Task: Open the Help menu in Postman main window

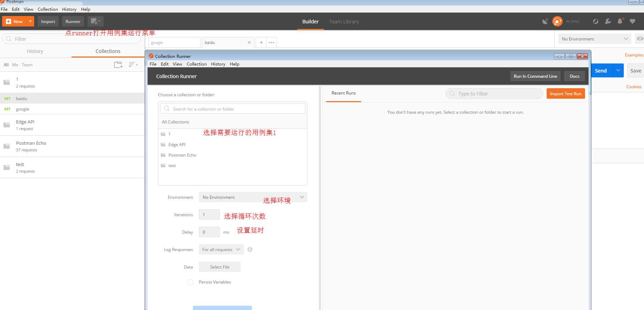Action: (85, 9)
